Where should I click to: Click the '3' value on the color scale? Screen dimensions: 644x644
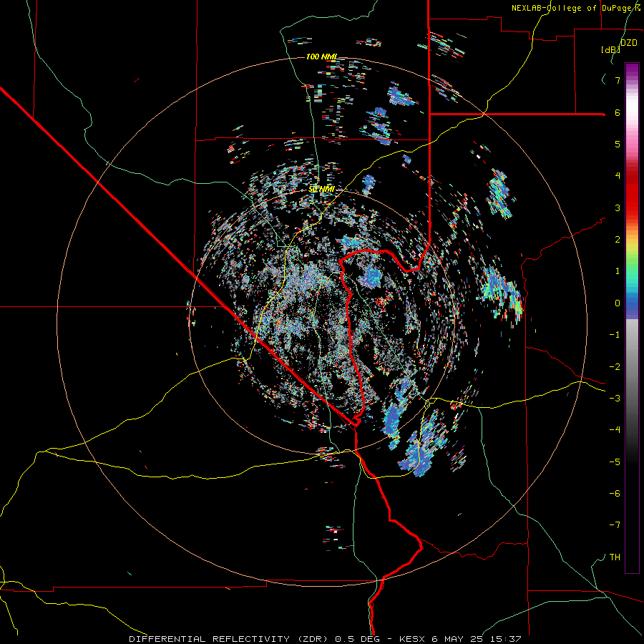coord(618,208)
